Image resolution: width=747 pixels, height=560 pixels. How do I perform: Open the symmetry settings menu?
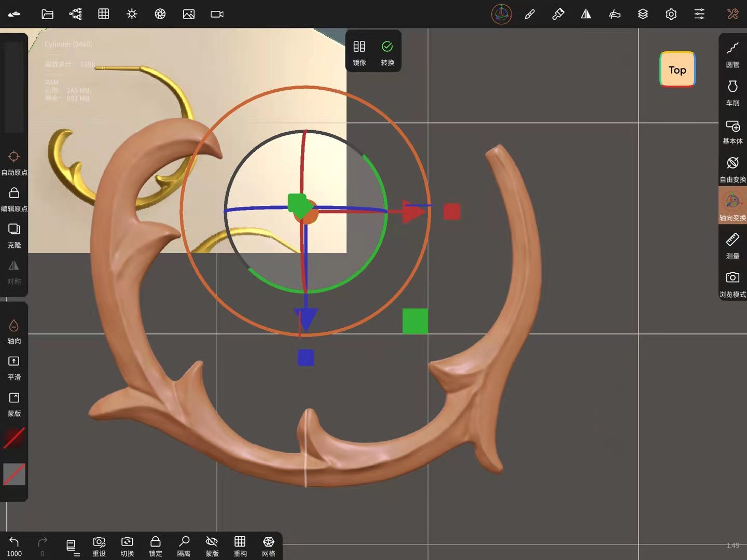click(x=586, y=14)
